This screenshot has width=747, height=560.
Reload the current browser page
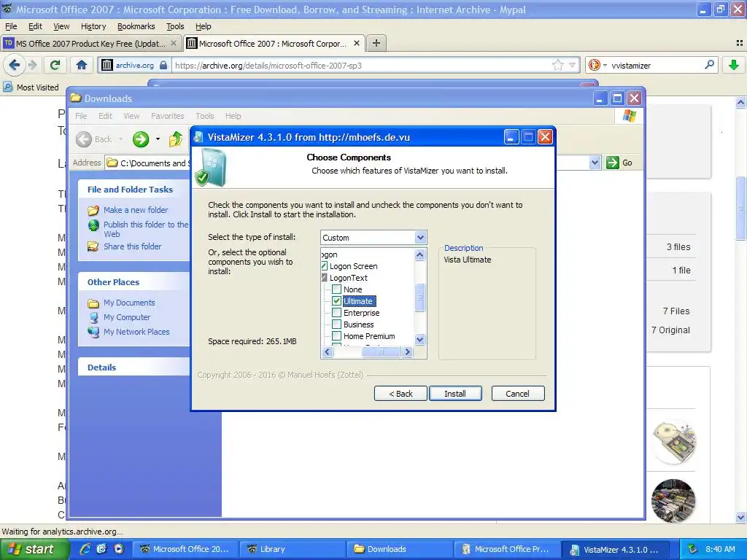[55, 65]
